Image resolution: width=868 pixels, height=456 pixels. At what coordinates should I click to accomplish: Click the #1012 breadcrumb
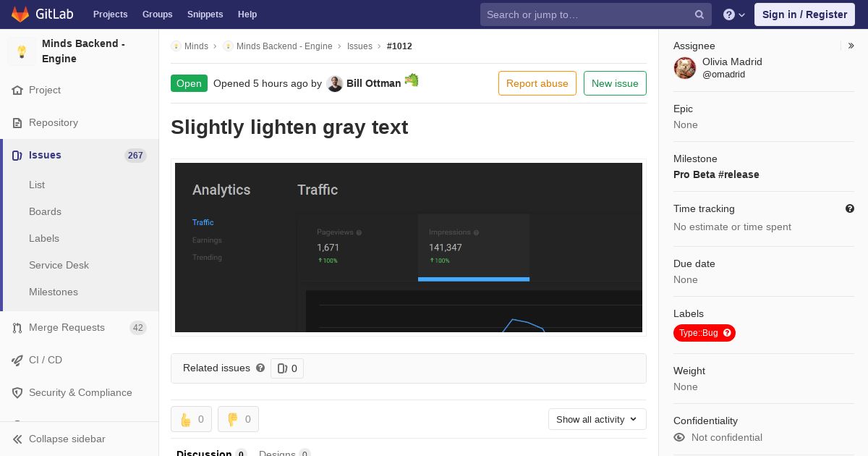[399, 46]
